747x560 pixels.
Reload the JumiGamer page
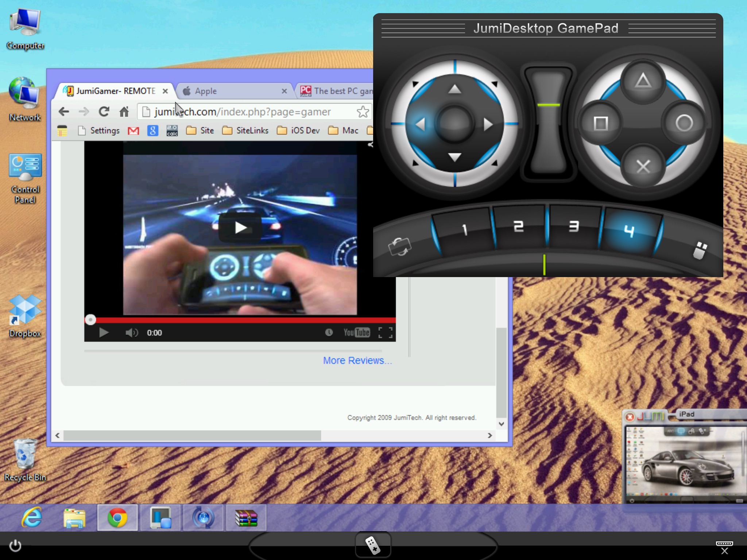coord(104,112)
